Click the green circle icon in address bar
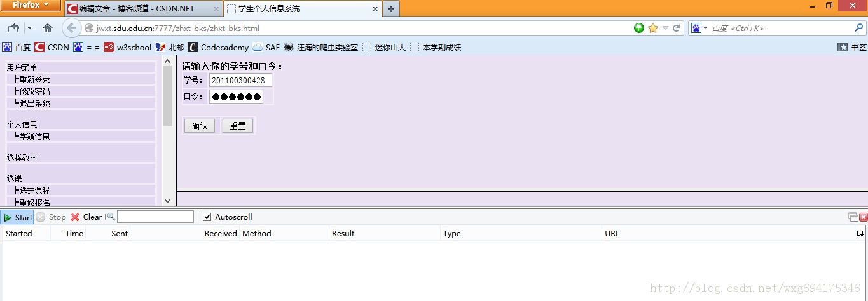This screenshot has width=868, height=301. (639, 28)
